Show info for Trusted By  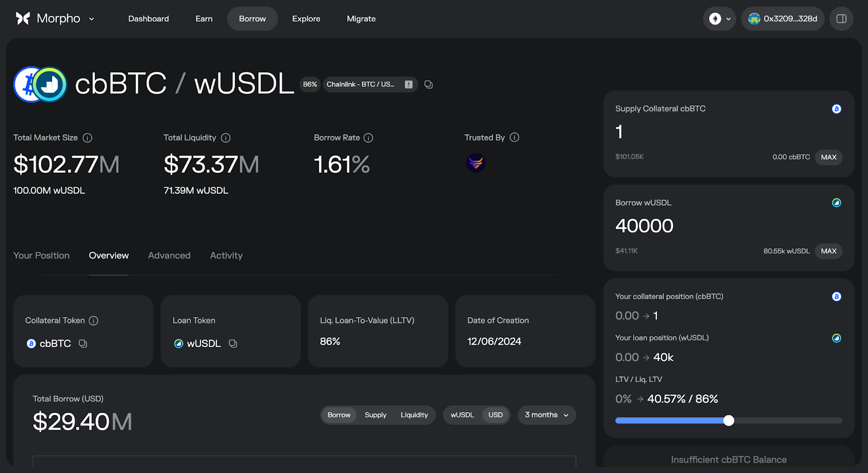click(514, 137)
